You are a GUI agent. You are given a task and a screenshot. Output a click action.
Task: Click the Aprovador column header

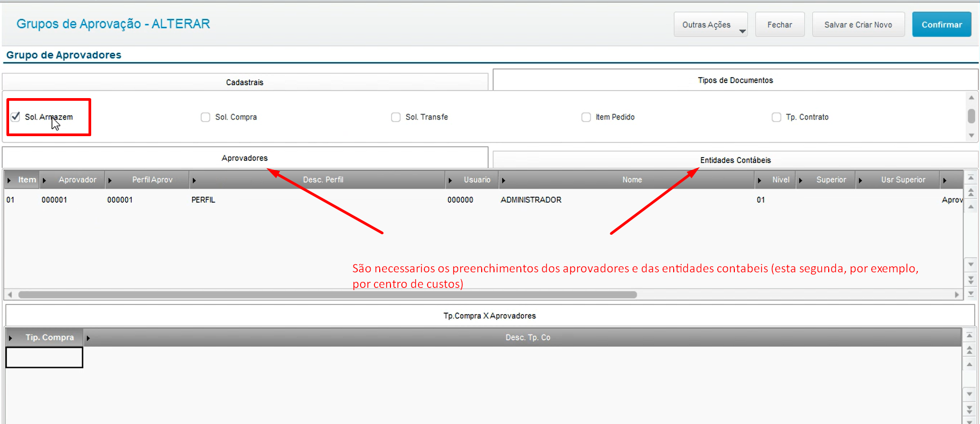(73, 180)
